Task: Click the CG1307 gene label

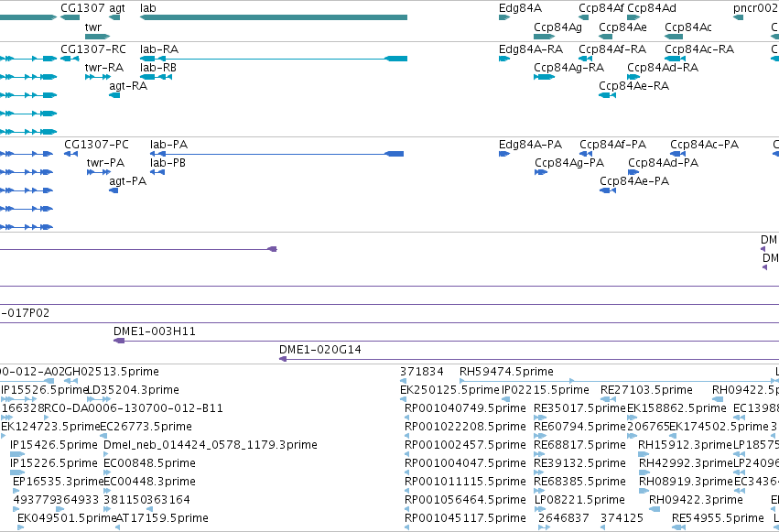Action: click(82, 8)
